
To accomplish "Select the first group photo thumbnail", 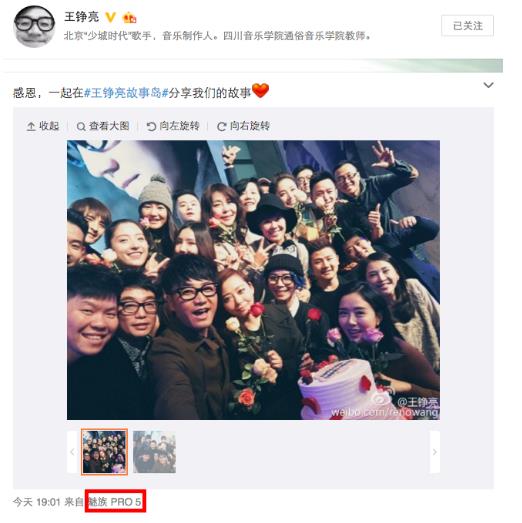I will 104,452.
